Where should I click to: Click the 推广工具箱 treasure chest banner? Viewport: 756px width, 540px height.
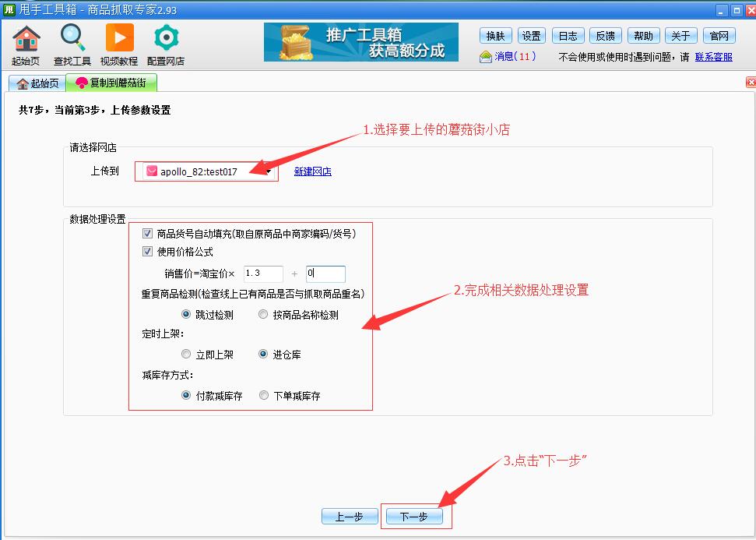tap(361, 42)
